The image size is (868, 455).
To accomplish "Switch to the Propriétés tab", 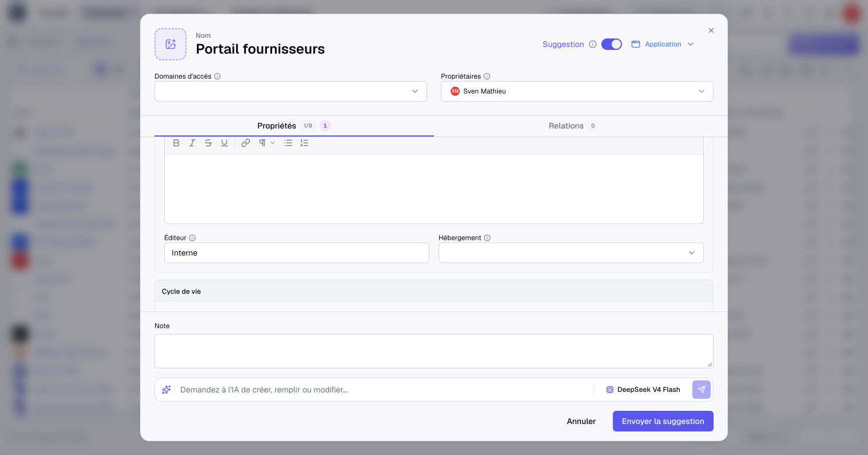I will [294, 126].
